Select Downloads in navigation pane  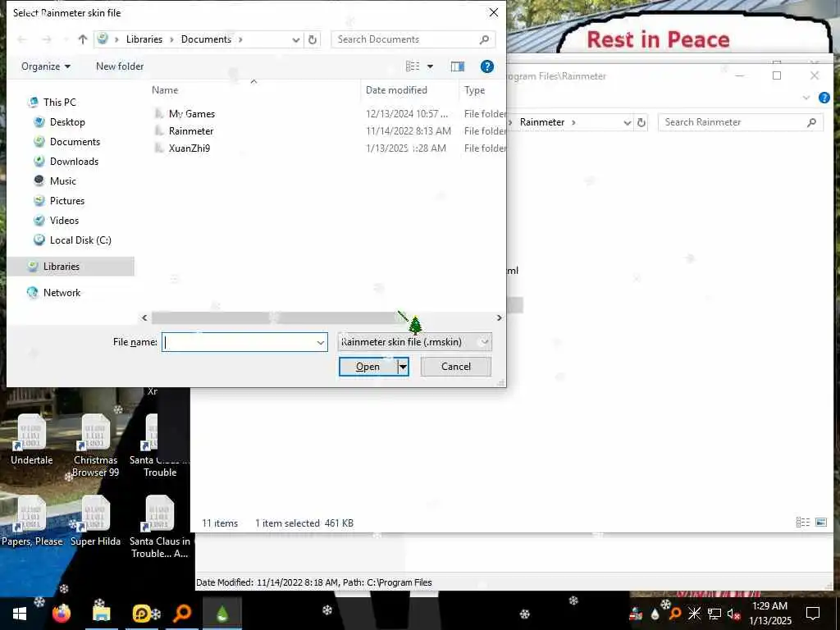tap(74, 162)
